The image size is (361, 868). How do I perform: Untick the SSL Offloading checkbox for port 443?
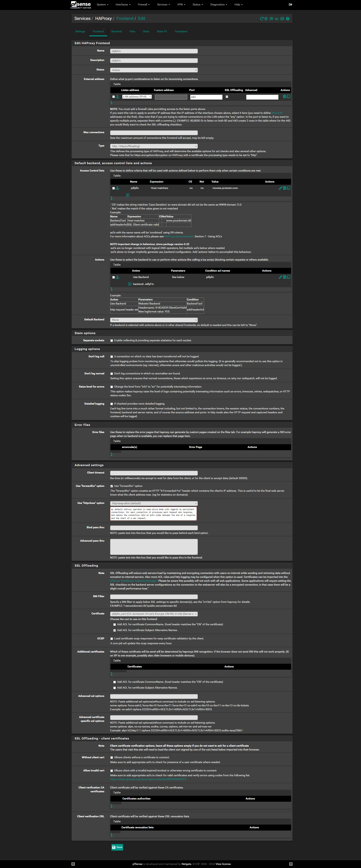[227, 97]
